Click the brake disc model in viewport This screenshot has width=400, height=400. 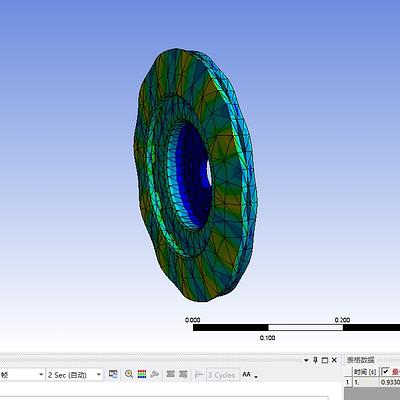tap(194, 175)
